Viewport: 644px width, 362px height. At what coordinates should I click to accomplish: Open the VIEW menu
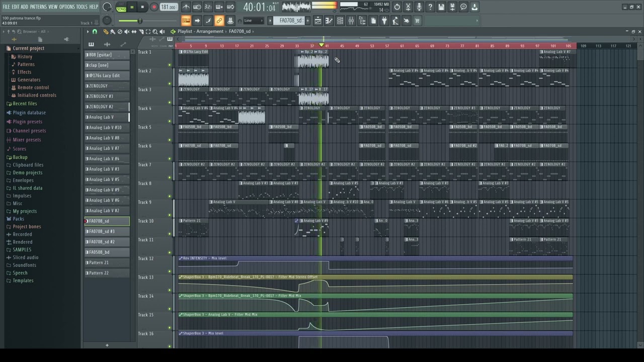click(53, 7)
